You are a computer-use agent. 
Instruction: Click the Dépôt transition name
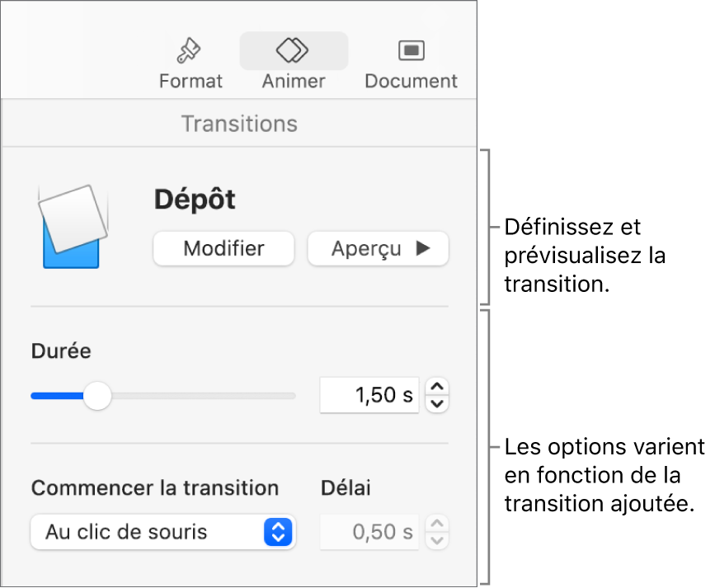[x=195, y=200]
